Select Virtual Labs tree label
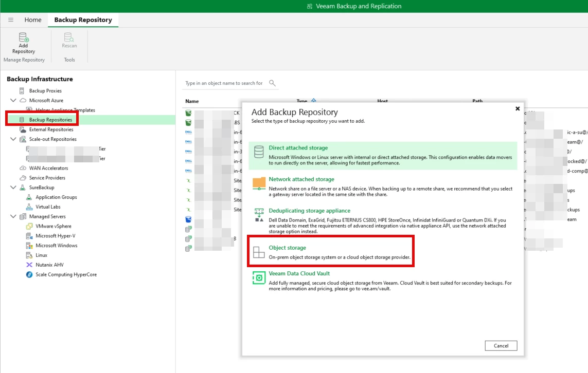 (48, 207)
